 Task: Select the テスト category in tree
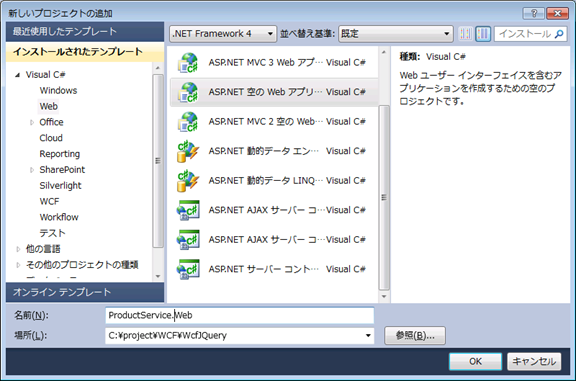[x=53, y=233]
